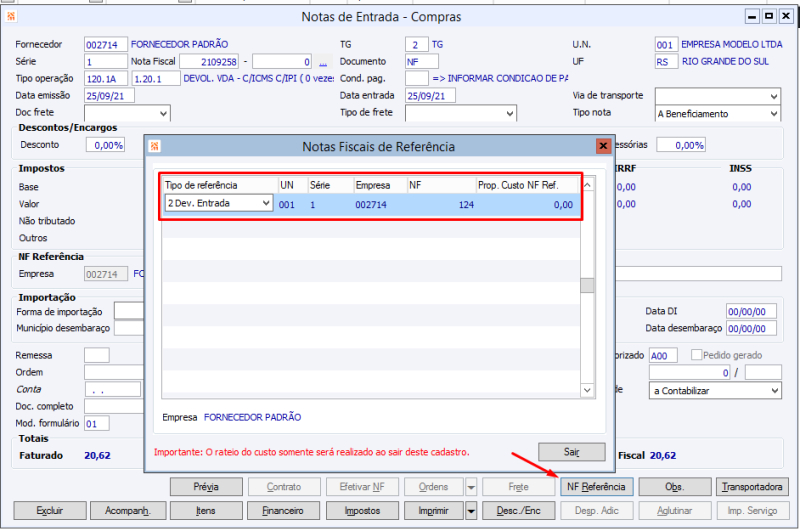The height and width of the screenshot is (531, 800).
Task: Open the Via de transporte dropdown
Action: [774, 96]
